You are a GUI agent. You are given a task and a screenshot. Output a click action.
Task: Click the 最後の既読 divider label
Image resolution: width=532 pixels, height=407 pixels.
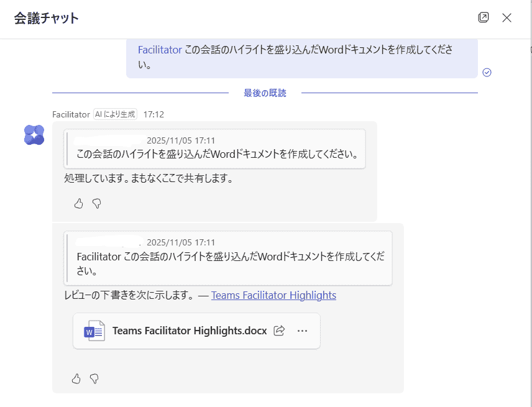coord(265,93)
